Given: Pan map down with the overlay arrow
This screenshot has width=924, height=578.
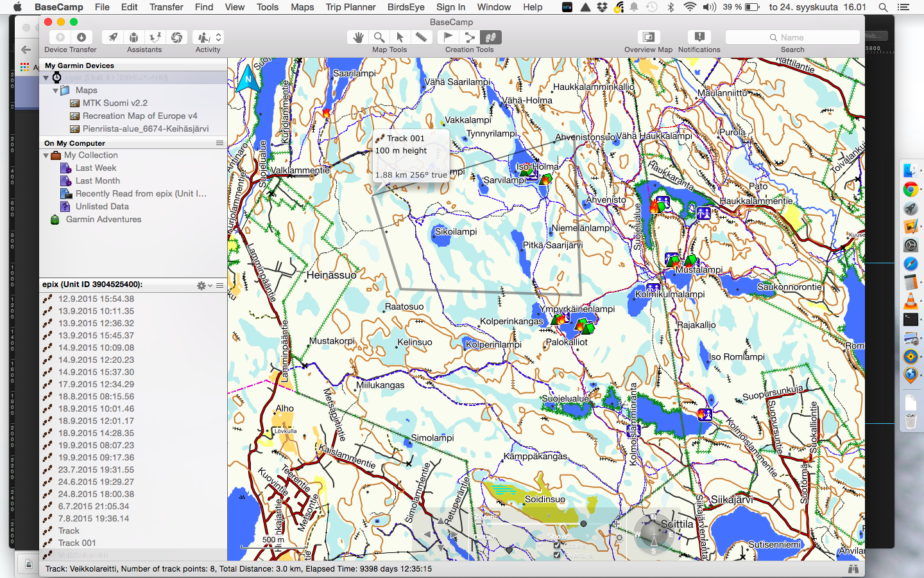Looking at the screenshot, I should click(x=441, y=547).
